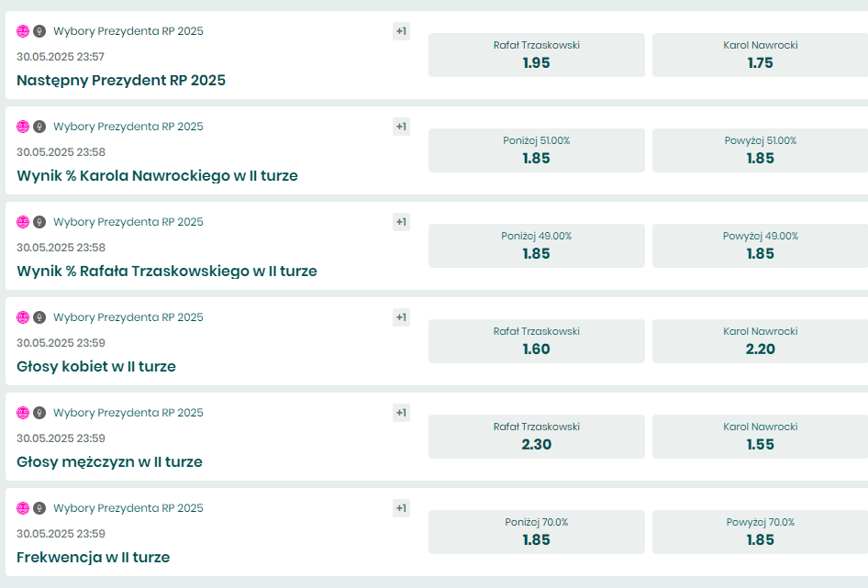868x588 pixels.
Task: Click grey politics icon on Frekwencja row
Action: tap(39, 508)
